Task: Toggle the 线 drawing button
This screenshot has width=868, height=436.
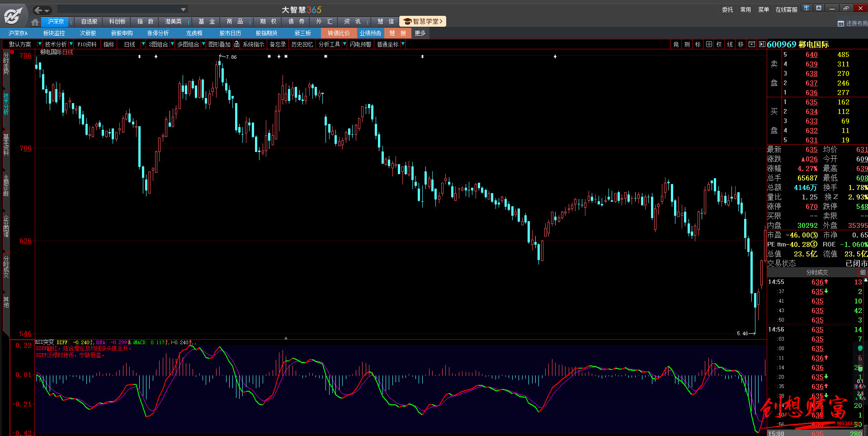Action: click(730, 44)
